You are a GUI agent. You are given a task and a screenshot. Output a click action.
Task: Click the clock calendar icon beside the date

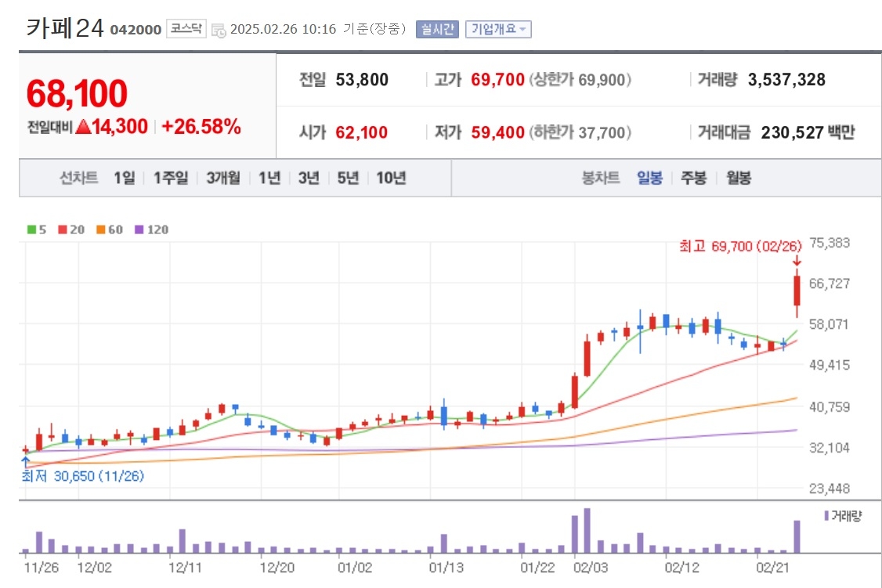pyautogui.click(x=219, y=31)
